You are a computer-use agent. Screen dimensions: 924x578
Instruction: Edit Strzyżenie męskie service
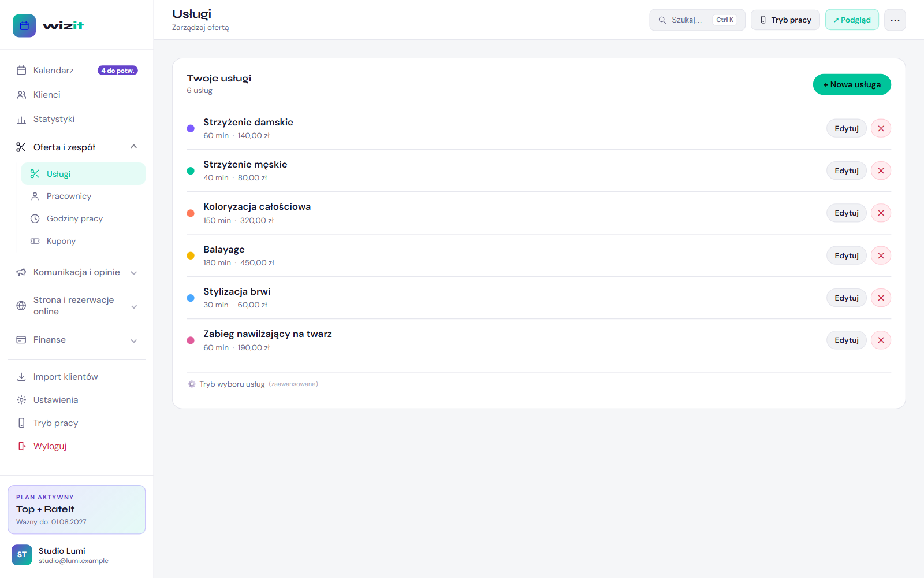tap(847, 171)
